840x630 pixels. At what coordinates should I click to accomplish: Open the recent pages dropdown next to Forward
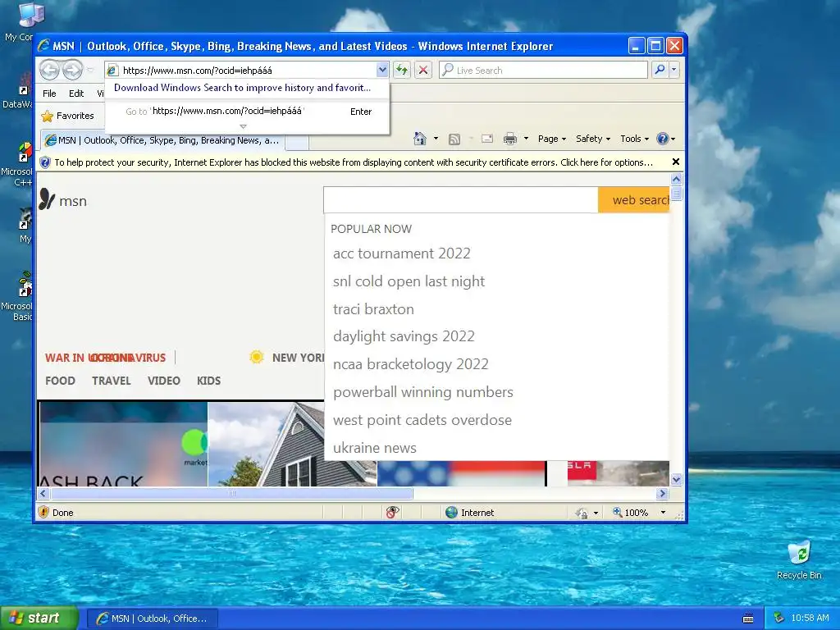tap(90, 71)
